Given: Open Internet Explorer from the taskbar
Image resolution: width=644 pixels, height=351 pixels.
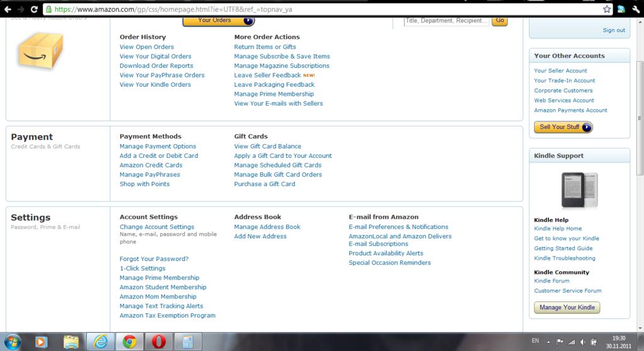Looking at the screenshot, I should 101,342.
